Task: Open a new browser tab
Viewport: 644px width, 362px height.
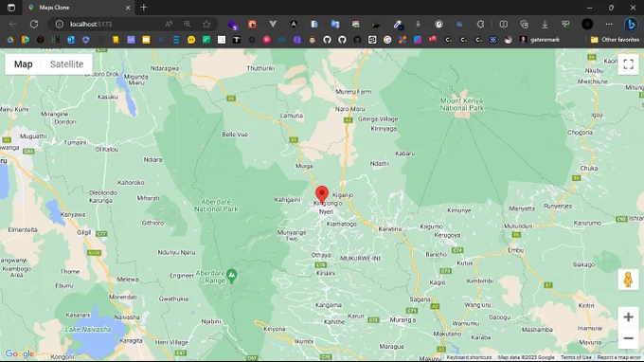Action: [143, 8]
